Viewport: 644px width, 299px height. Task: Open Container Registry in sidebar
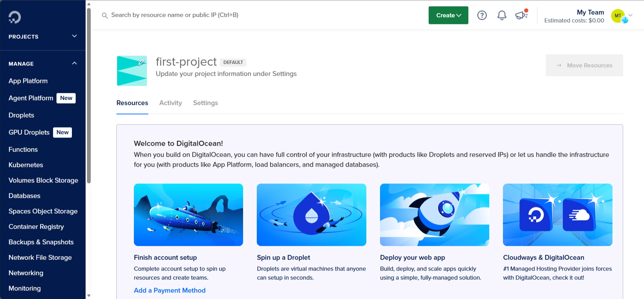pos(36,227)
